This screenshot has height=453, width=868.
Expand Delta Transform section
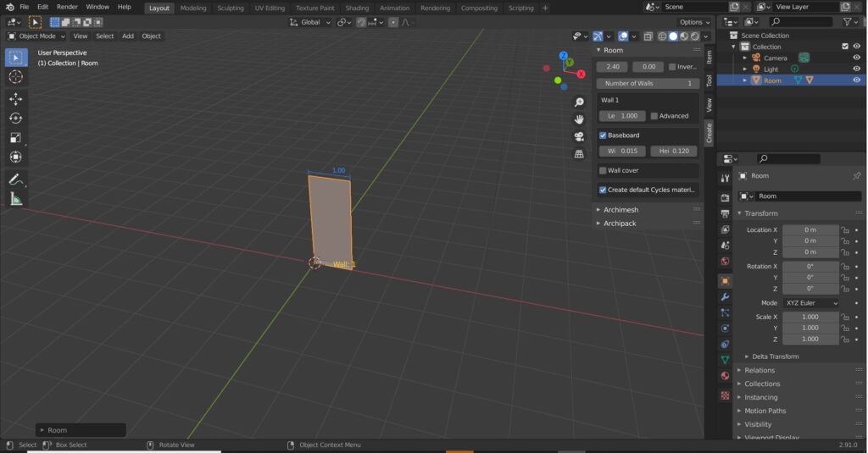point(775,356)
